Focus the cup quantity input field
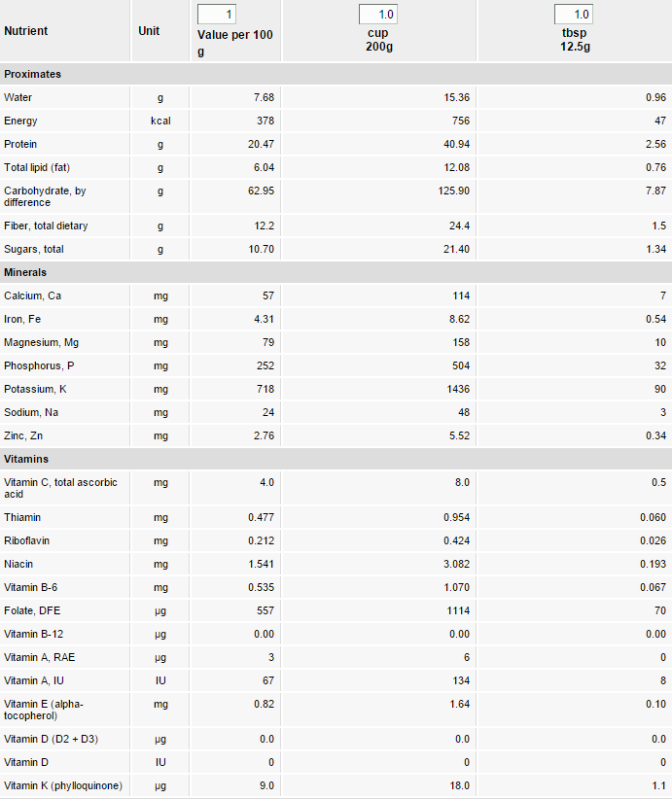This screenshot has width=672, height=799. [377, 15]
